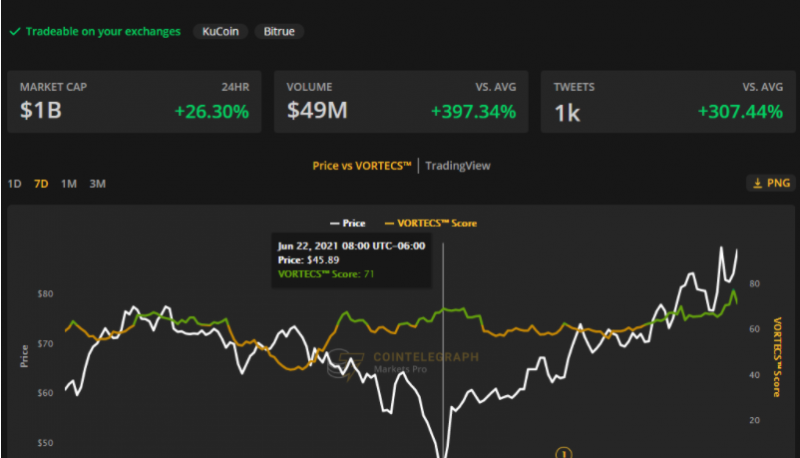Switch chart to 3M range

pyautogui.click(x=97, y=184)
